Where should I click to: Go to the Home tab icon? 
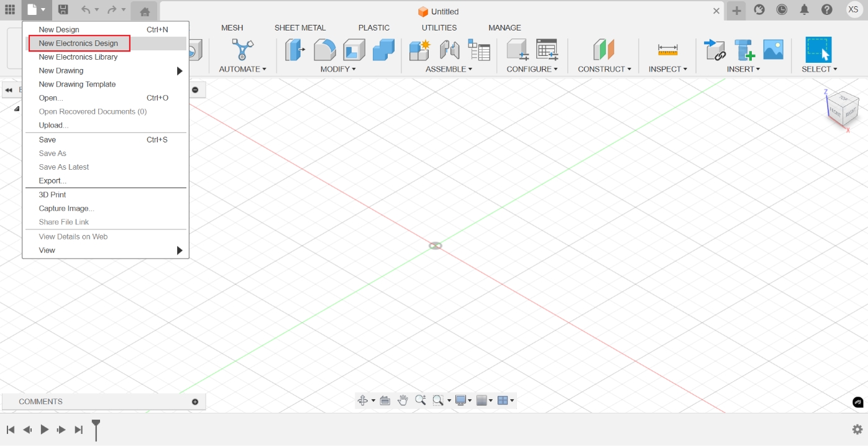click(x=144, y=11)
